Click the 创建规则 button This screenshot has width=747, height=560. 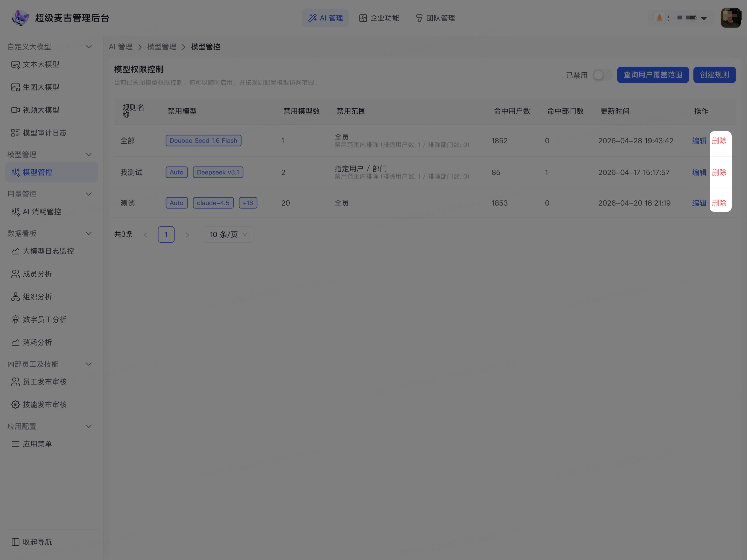715,75
